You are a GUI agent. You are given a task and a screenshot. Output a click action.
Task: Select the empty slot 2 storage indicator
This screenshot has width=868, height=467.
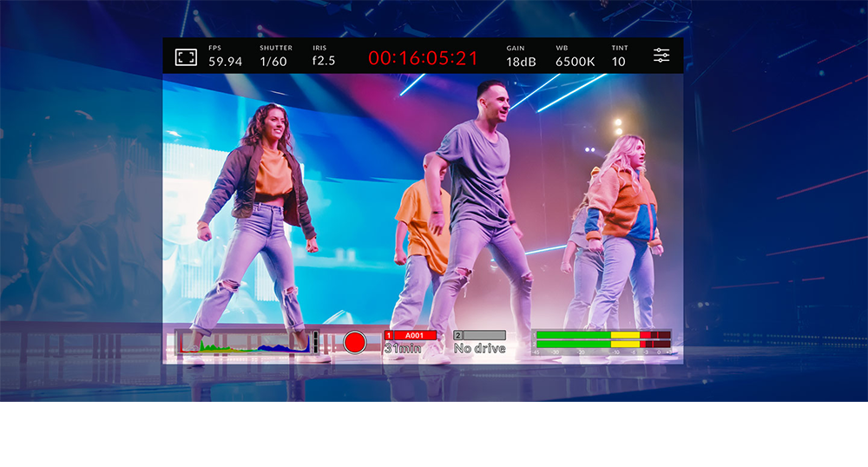point(479,335)
